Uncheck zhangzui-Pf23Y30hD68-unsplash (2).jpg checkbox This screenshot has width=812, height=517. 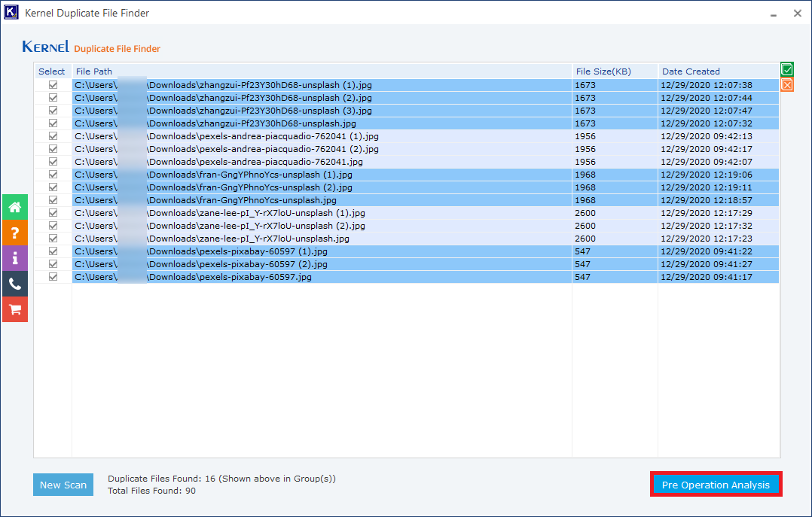(53, 98)
